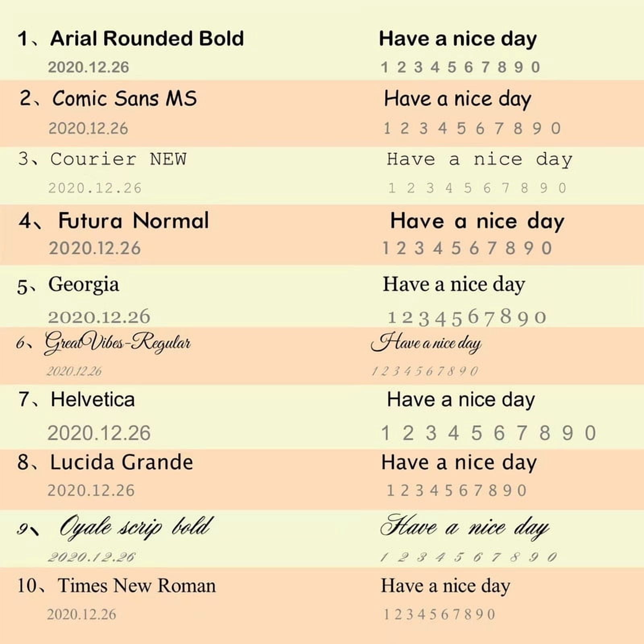Select the Helvetica font name
Viewport: 644px width, 644px height.
point(93,400)
